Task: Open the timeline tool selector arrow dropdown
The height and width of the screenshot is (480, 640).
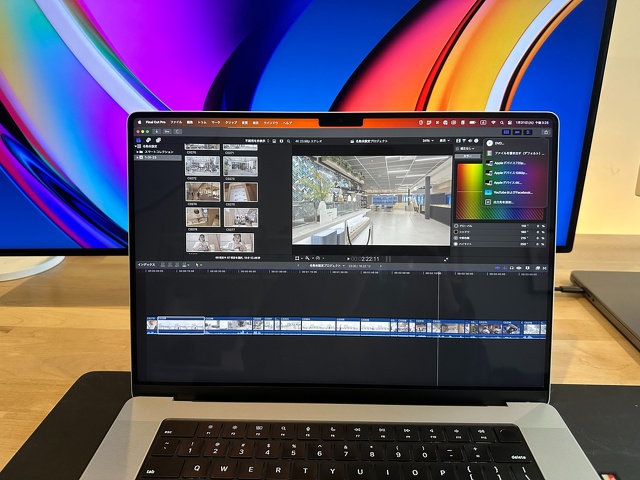Action: pyautogui.click(x=198, y=265)
